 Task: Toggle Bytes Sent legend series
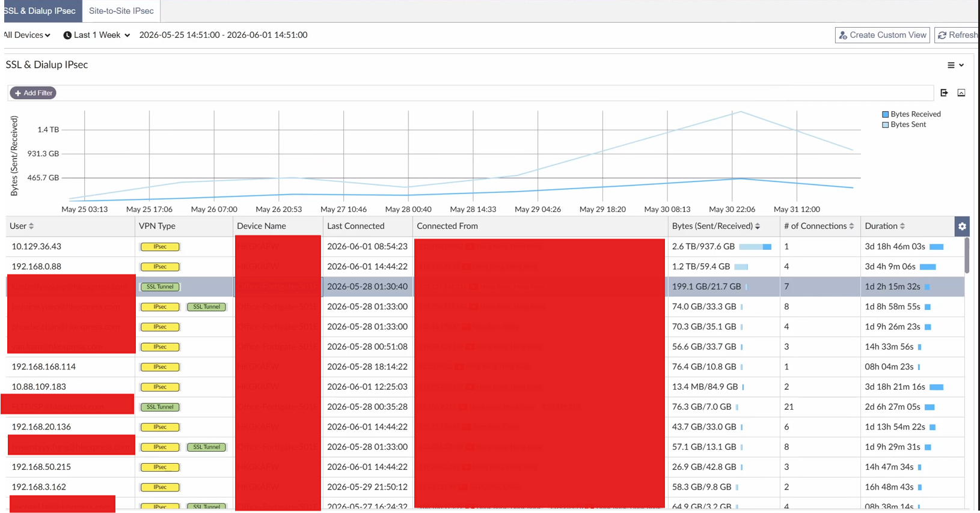904,124
